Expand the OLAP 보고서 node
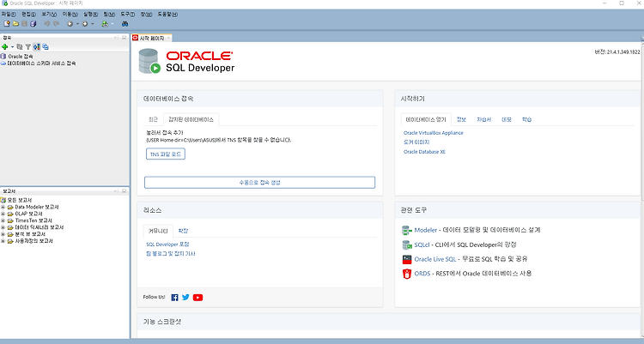The image size is (644, 344). (3, 214)
